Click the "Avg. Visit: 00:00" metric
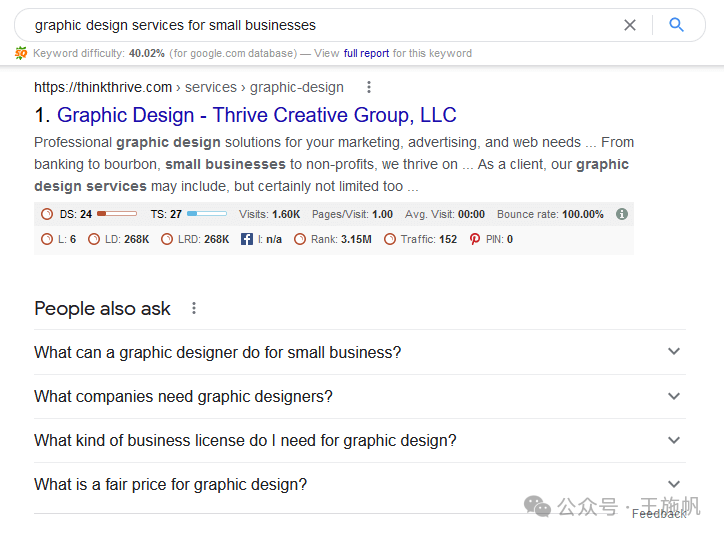 tap(445, 214)
